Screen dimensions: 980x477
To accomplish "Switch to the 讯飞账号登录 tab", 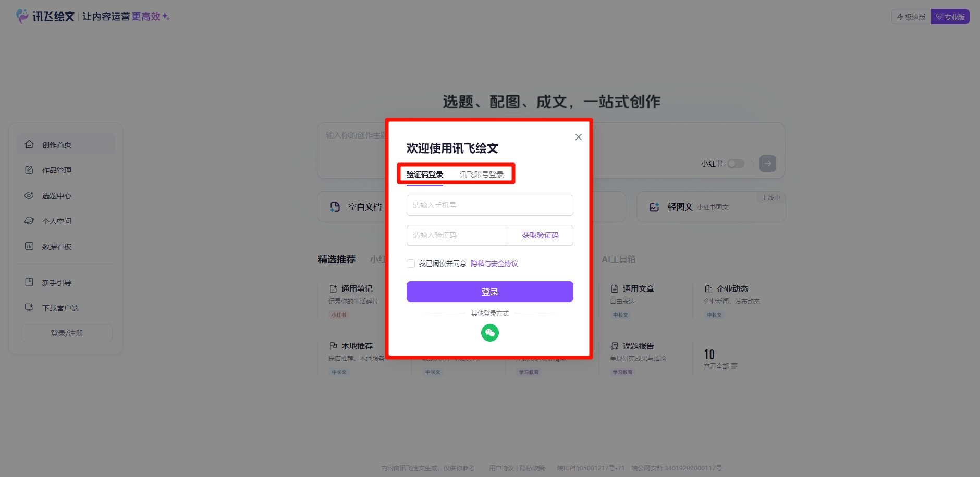I will (x=482, y=174).
